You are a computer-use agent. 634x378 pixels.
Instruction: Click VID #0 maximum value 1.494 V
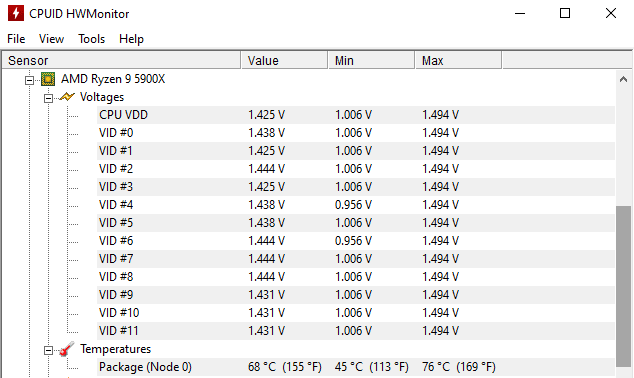point(440,133)
